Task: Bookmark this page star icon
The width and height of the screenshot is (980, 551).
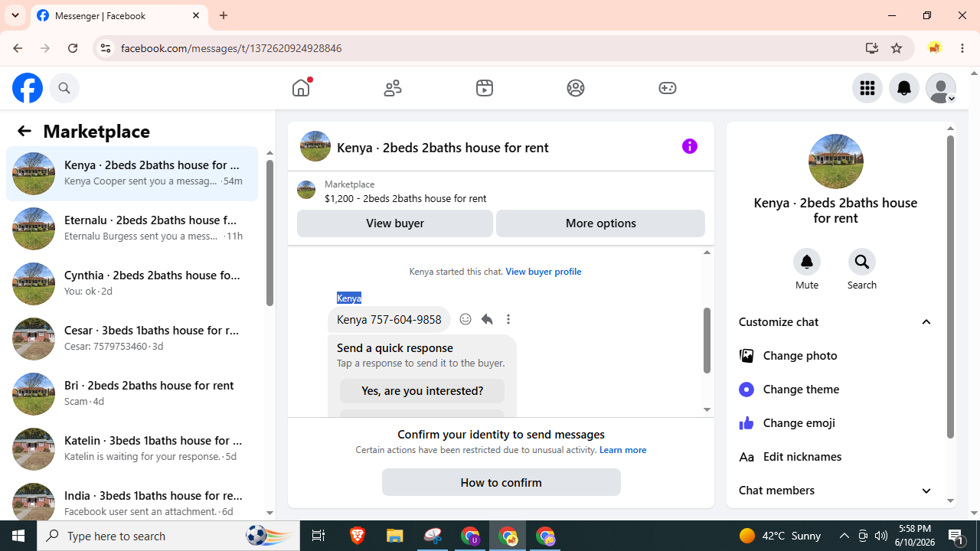Action: tap(897, 48)
